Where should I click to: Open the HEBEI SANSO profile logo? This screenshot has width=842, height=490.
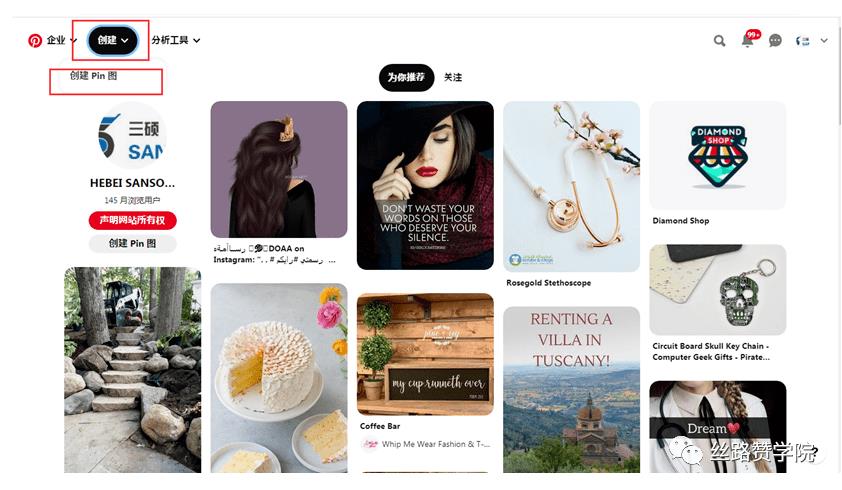(x=132, y=135)
